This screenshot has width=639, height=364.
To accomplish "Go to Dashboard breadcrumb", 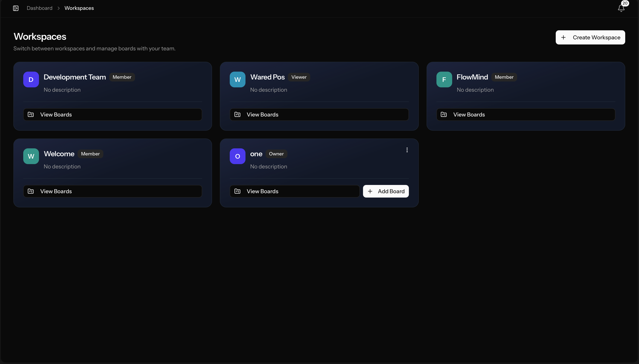I will click(x=40, y=8).
